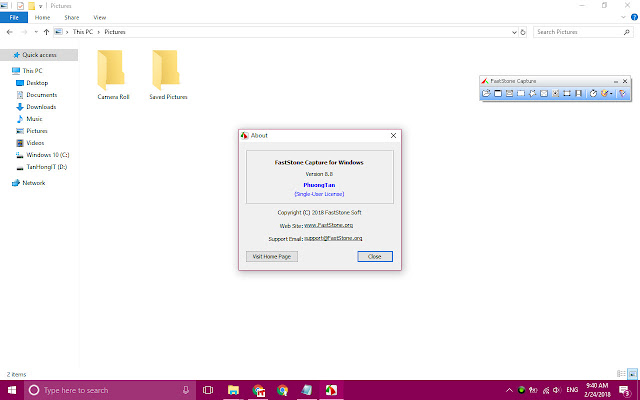Click the support@FastStone.org email link
640x400 pixels.
tap(333, 238)
